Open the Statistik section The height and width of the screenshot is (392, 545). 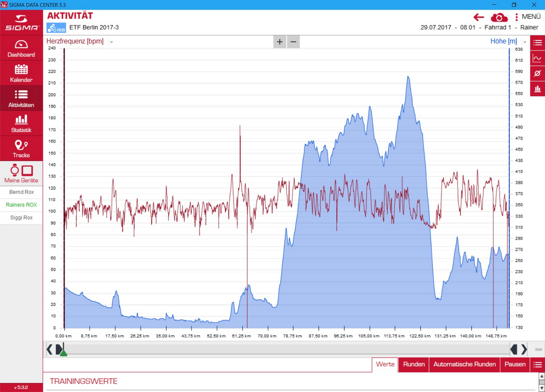click(21, 124)
